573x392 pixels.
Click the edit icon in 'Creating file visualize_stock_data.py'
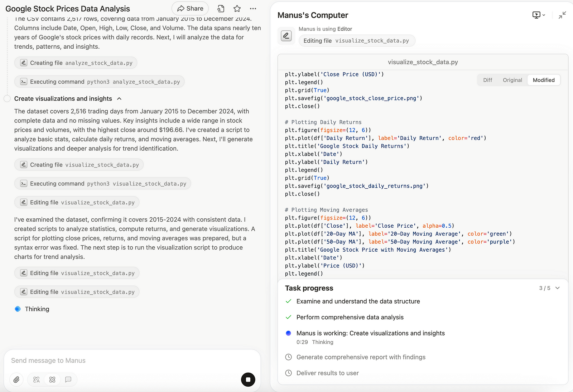click(x=24, y=165)
